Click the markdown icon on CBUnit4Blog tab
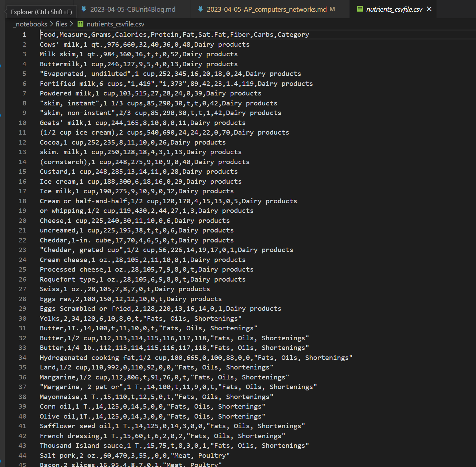 coord(84,9)
